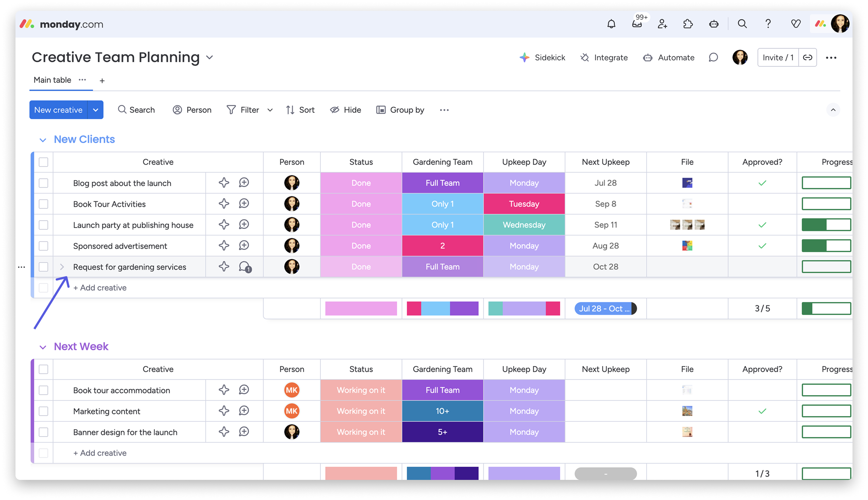Open the Main table tab
The height and width of the screenshot is (500, 868).
(52, 80)
